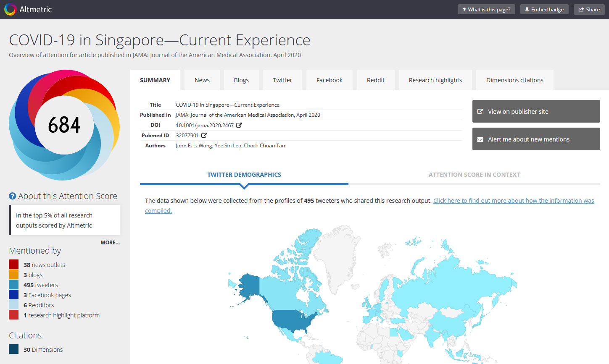Open 1 research highlight platform mention

coord(61,315)
